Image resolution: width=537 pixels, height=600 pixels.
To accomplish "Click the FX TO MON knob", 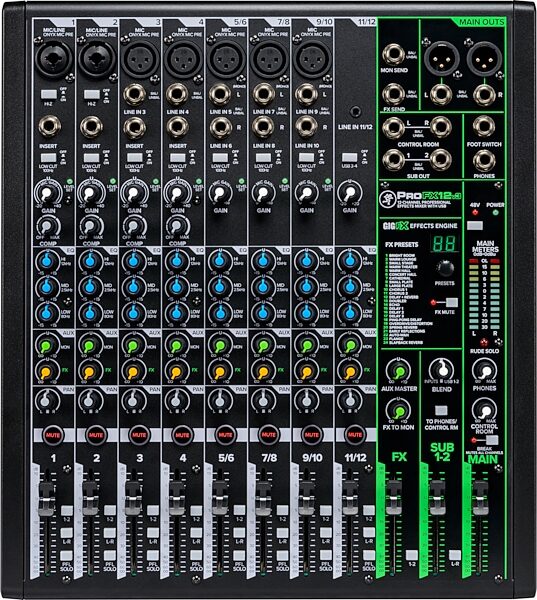I will (399, 411).
